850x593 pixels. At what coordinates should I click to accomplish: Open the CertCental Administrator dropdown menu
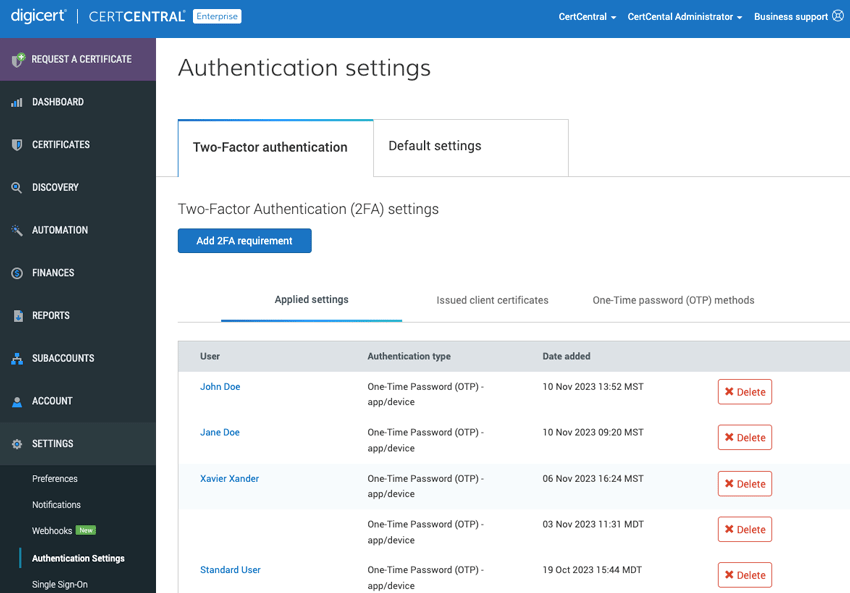tap(684, 16)
